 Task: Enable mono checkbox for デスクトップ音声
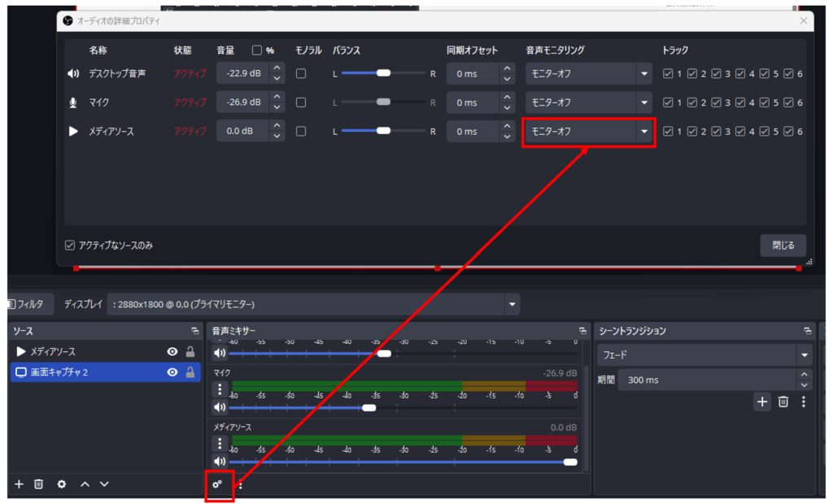(x=301, y=74)
